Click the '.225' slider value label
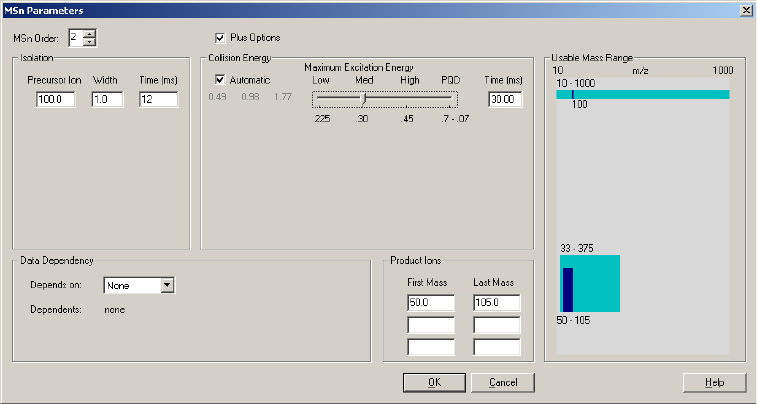 coord(322,119)
